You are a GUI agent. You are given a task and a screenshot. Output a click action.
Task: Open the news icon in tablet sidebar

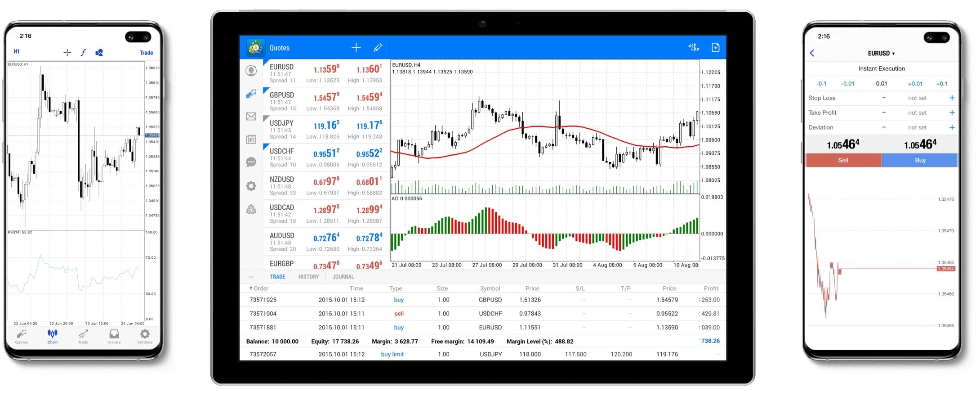coord(251,139)
